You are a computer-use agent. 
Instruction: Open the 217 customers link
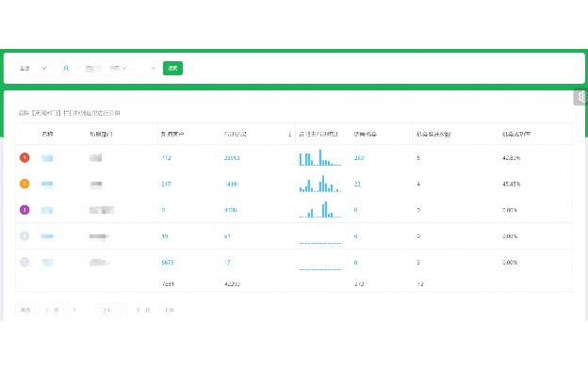166,184
